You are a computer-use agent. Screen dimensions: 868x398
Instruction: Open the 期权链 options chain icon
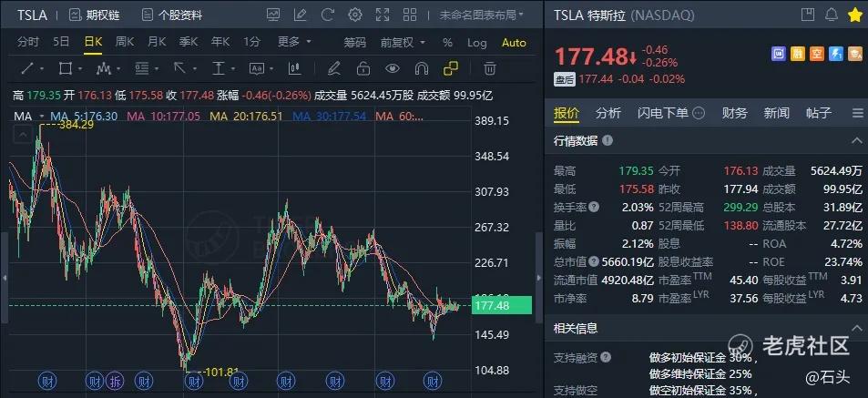76,15
